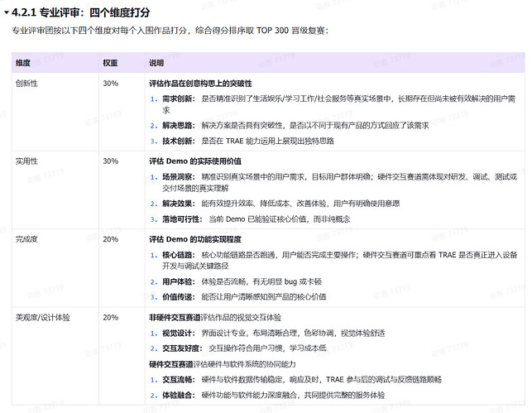Click the '实用性' dimension cell
Viewport: 532px width, 413px height.
point(26,161)
